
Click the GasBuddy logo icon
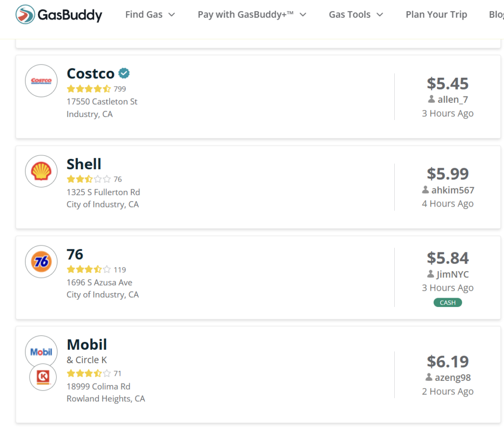(25, 15)
